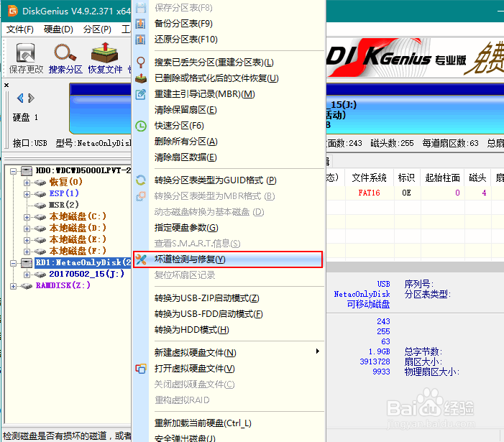The height and width of the screenshot is (442, 504).
Task: Expand the 本地磁盘(D:) tree node
Action: [27, 229]
